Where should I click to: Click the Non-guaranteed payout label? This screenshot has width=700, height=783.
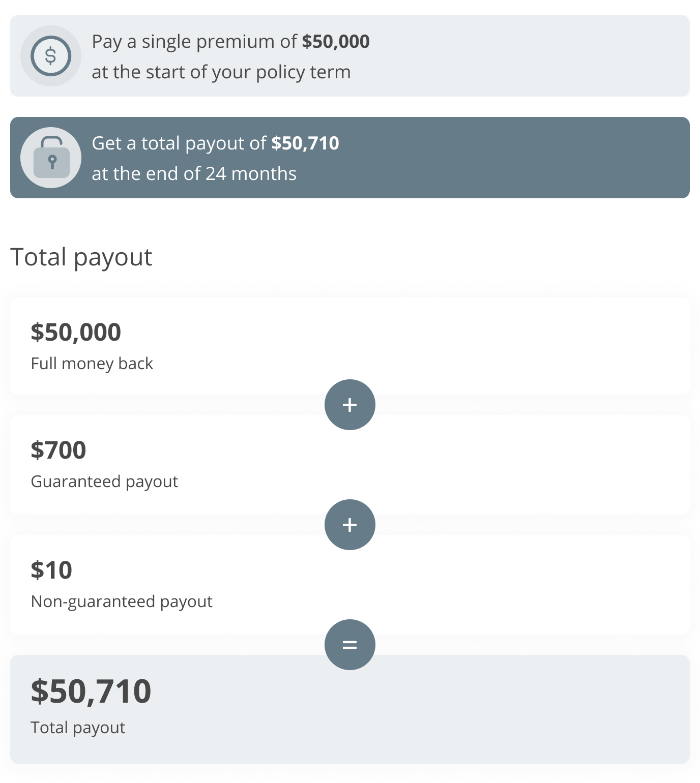[x=122, y=601]
